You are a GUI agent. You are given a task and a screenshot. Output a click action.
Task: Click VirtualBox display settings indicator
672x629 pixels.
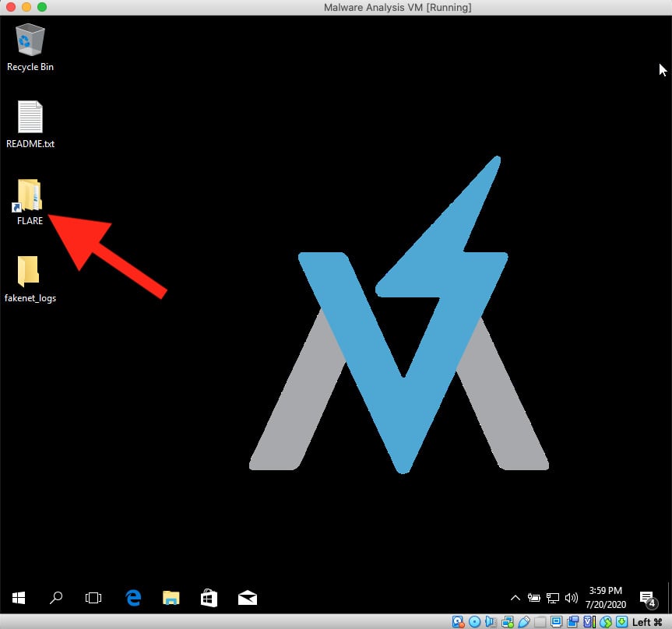(556, 622)
